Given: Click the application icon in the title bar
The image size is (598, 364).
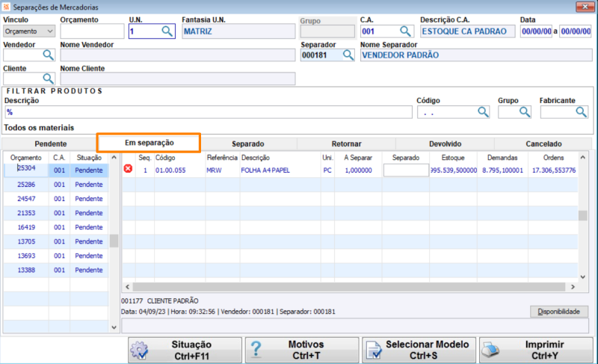Looking at the screenshot, I should (x=6, y=7).
